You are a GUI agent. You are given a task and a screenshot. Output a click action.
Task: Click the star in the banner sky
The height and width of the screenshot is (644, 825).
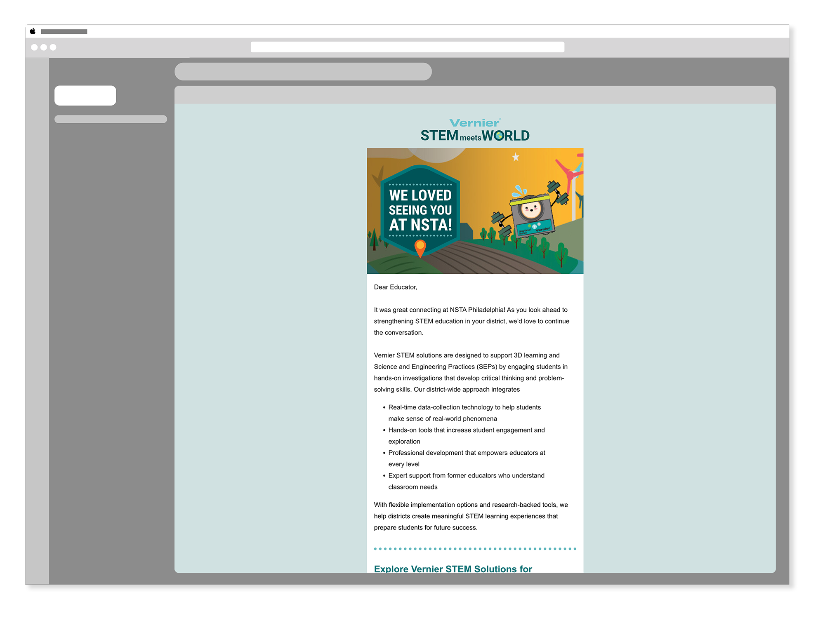pos(516,157)
